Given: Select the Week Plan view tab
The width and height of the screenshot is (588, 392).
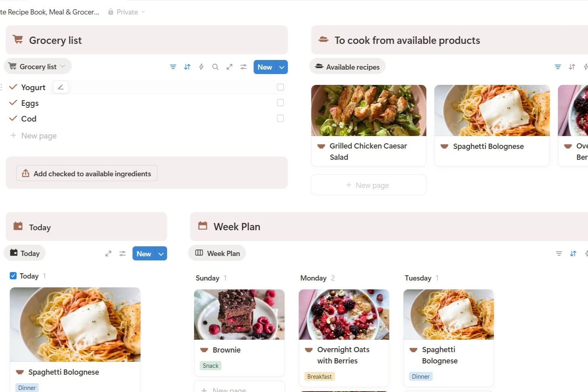Looking at the screenshot, I should (217, 253).
